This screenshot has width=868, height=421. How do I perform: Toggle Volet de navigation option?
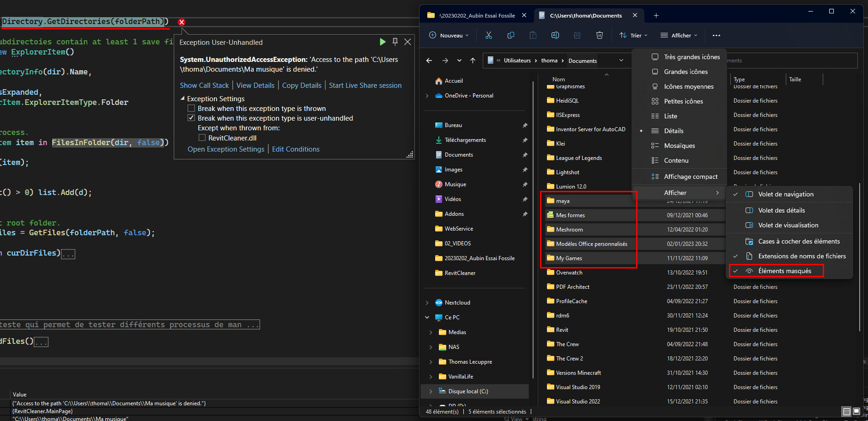(x=789, y=194)
